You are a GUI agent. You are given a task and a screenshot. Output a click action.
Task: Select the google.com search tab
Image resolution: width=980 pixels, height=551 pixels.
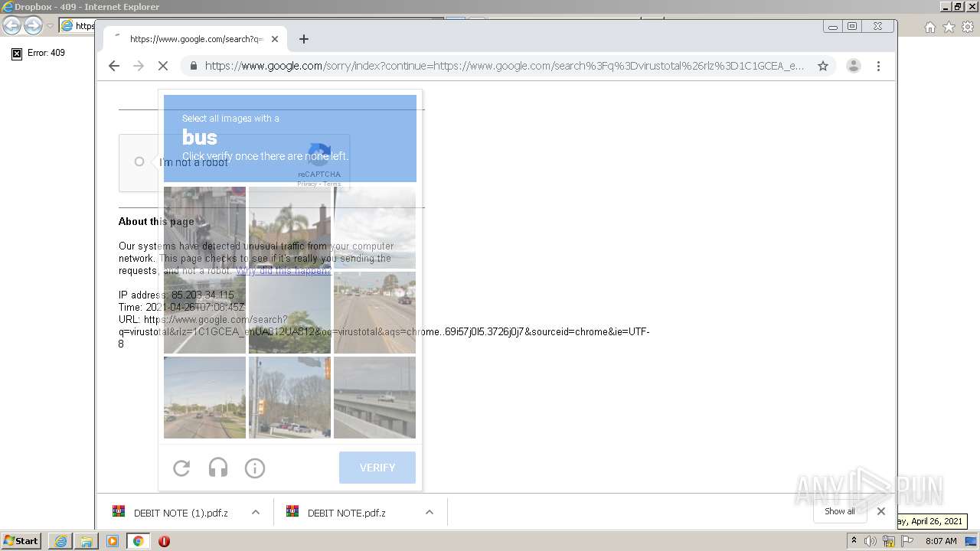(x=195, y=39)
